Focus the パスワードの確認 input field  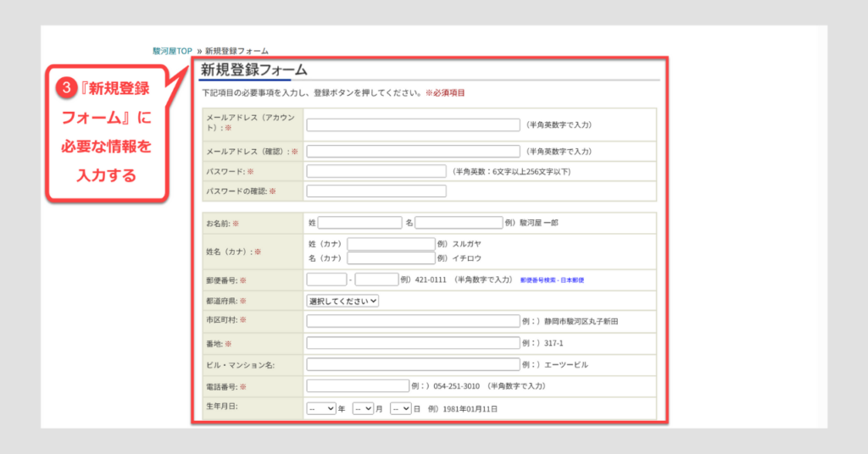(x=376, y=191)
